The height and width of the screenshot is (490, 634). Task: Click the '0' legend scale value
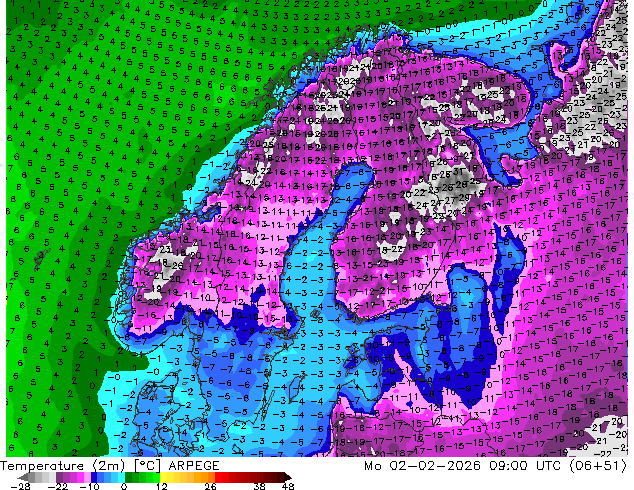[124, 486]
